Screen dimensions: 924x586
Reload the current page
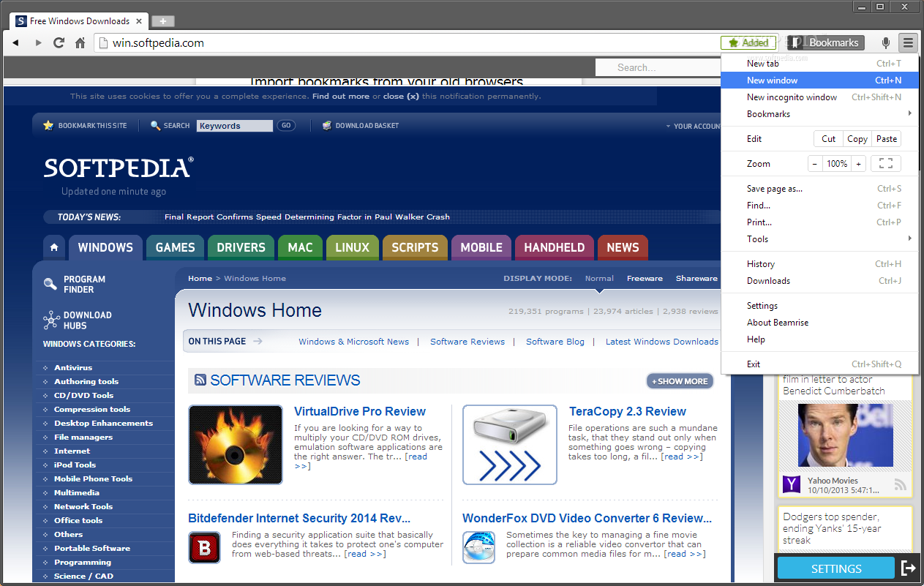tap(59, 43)
